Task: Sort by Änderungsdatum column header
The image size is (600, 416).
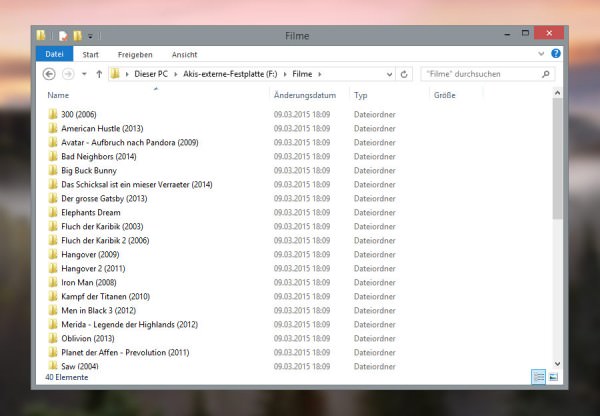Action: [305, 95]
